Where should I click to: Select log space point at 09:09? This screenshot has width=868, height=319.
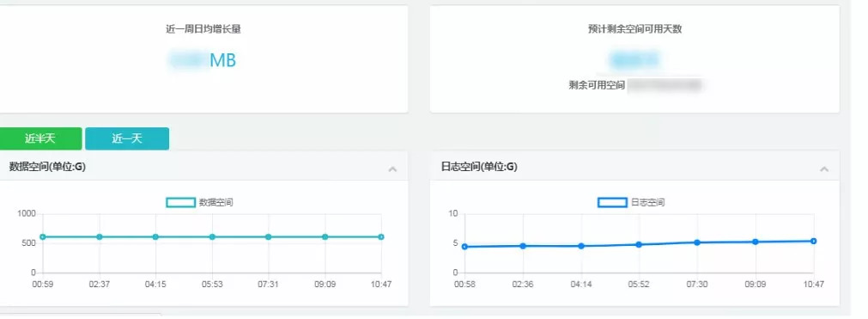click(x=755, y=242)
